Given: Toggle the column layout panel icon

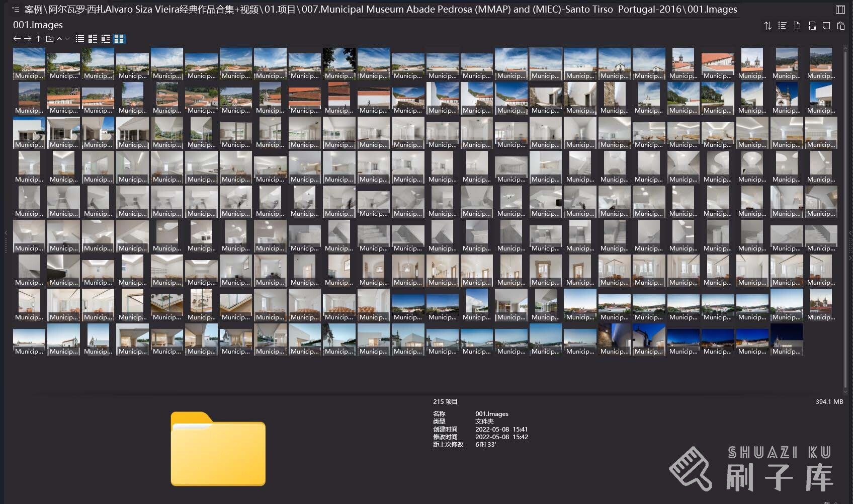Looking at the screenshot, I should (840, 10).
